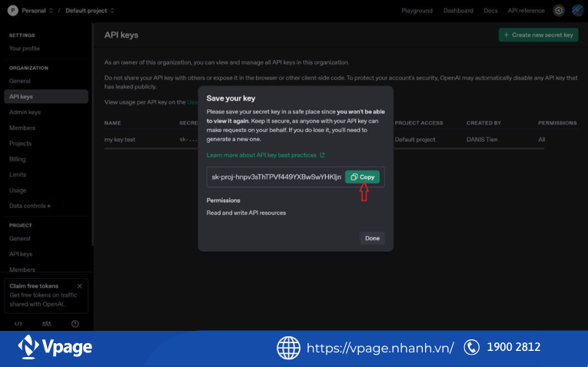The width and height of the screenshot is (588, 367).
Task: Click the 1900 2812 hotline number
Action: (513, 347)
